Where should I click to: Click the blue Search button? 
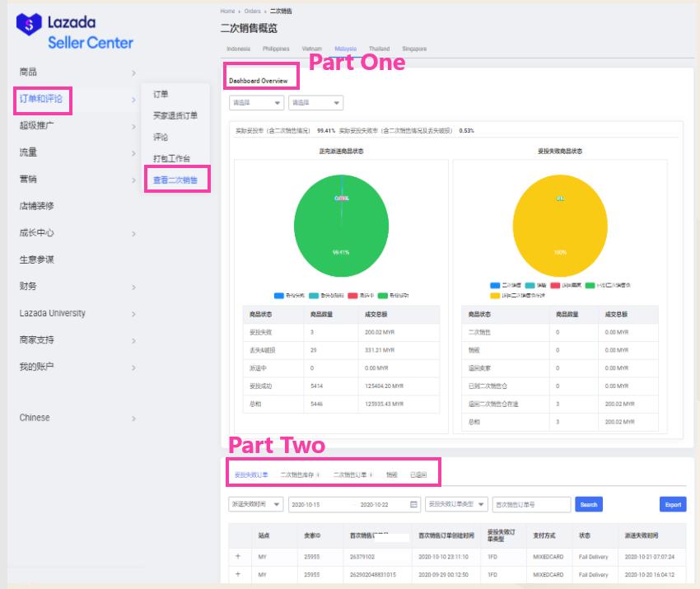tap(589, 504)
